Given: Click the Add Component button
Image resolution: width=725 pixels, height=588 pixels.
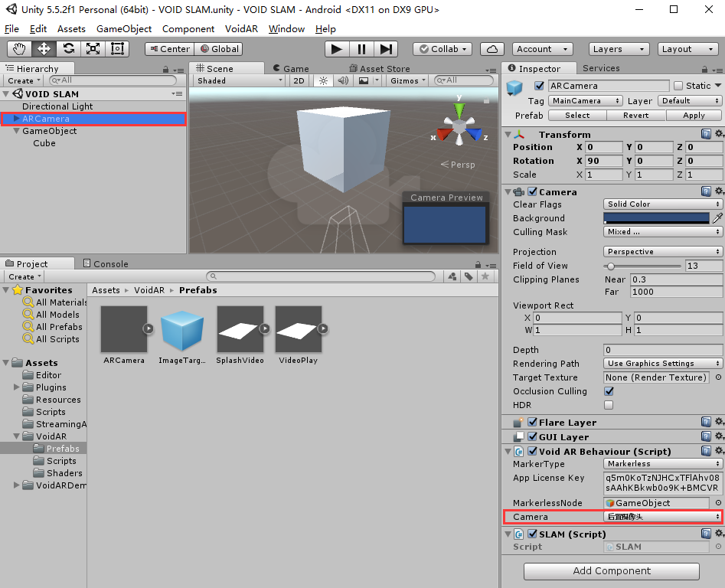Looking at the screenshot, I should coord(611,571).
